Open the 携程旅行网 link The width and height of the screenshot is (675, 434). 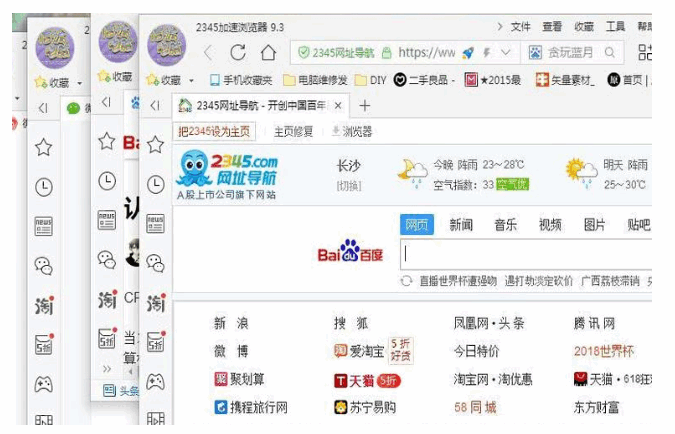251,407
